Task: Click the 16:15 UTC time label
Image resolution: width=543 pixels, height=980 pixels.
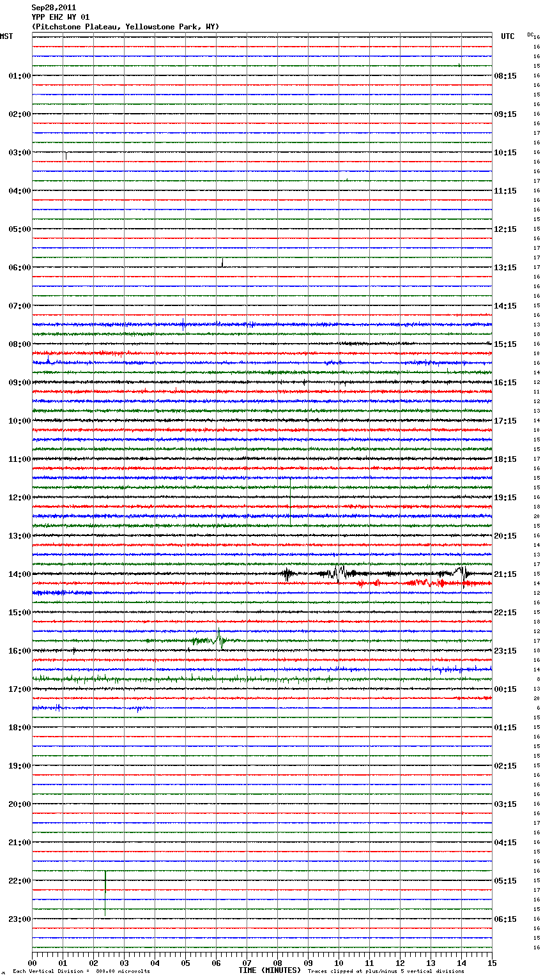Action: click(505, 383)
